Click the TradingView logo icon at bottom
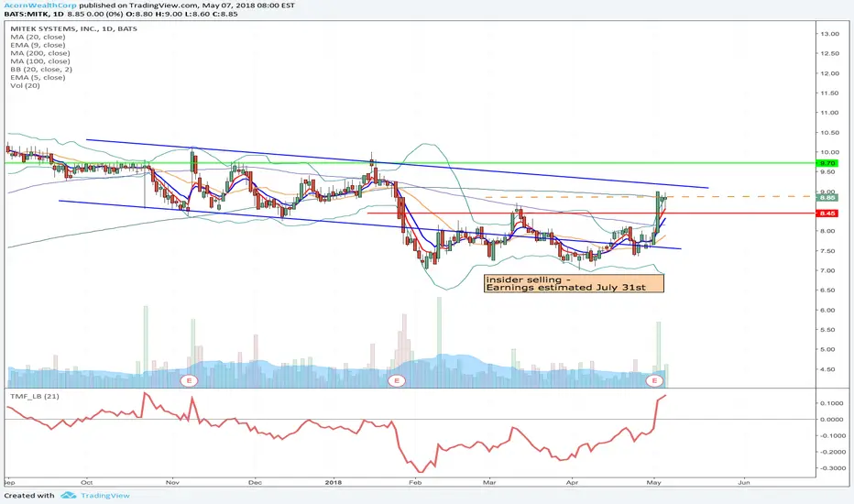 [68, 495]
